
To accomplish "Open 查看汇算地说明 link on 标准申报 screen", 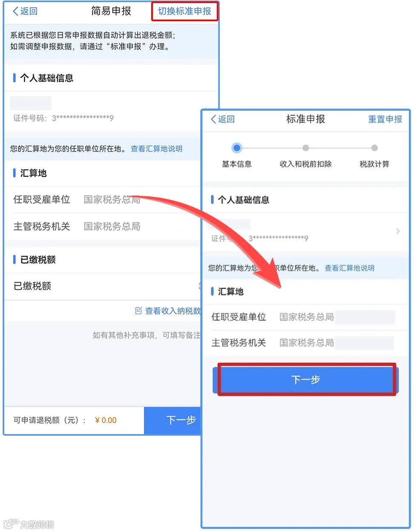I will pyautogui.click(x=349, y=268).
